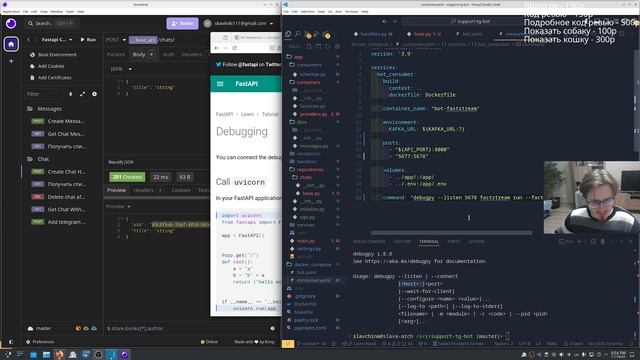Create a new request with the plus circle
The width and height of the screenshot is (640, 360).
click(x=94, y=94)
